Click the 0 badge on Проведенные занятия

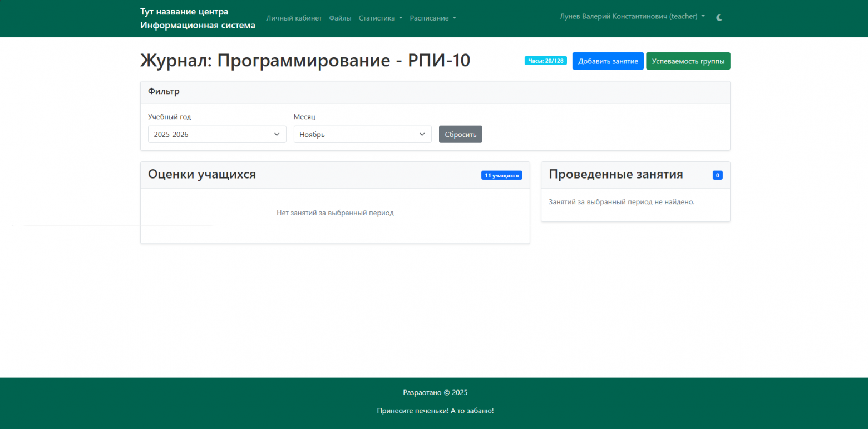(x=717, y=175)
